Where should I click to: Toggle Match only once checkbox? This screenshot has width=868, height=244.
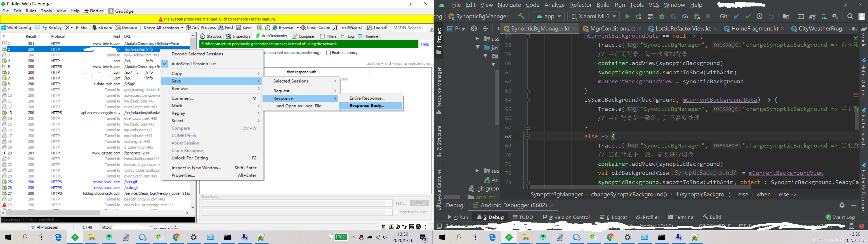[x=396, y=212]
